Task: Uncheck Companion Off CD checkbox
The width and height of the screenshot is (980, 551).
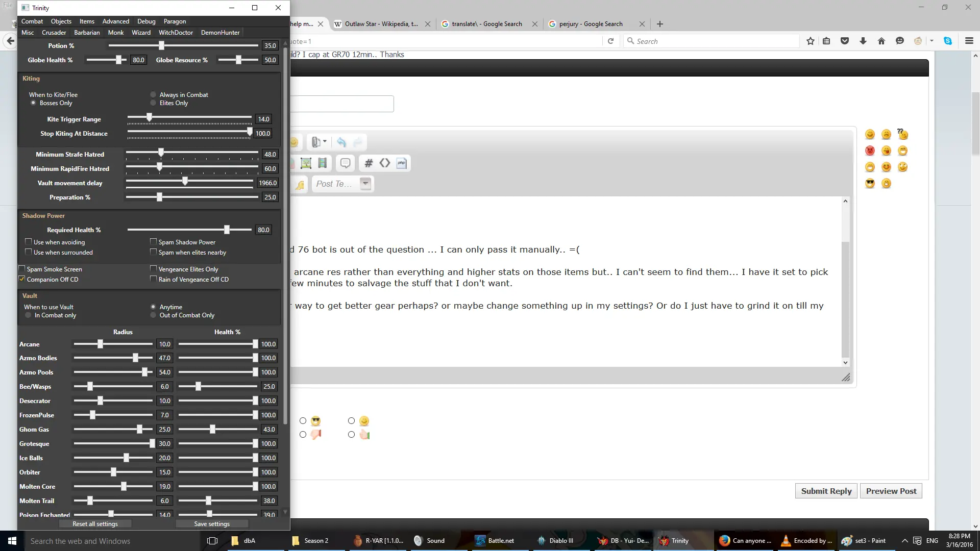Action: click(x=22, y=279)
